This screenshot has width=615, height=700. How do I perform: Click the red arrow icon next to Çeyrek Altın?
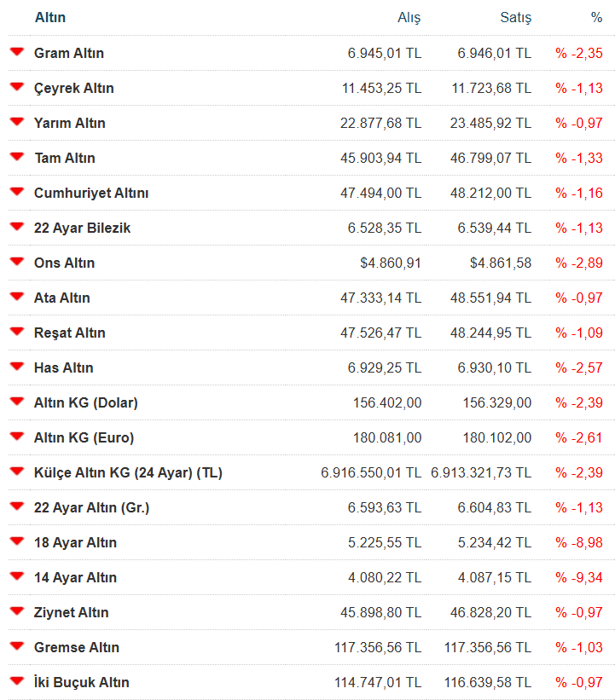[x=16, y=87]
